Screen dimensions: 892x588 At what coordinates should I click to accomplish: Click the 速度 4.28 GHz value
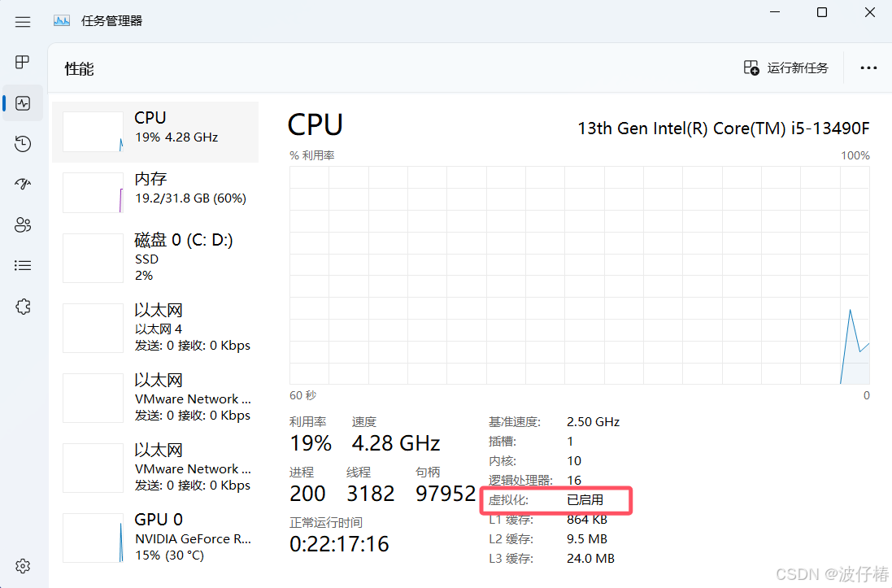pos(396,443)
